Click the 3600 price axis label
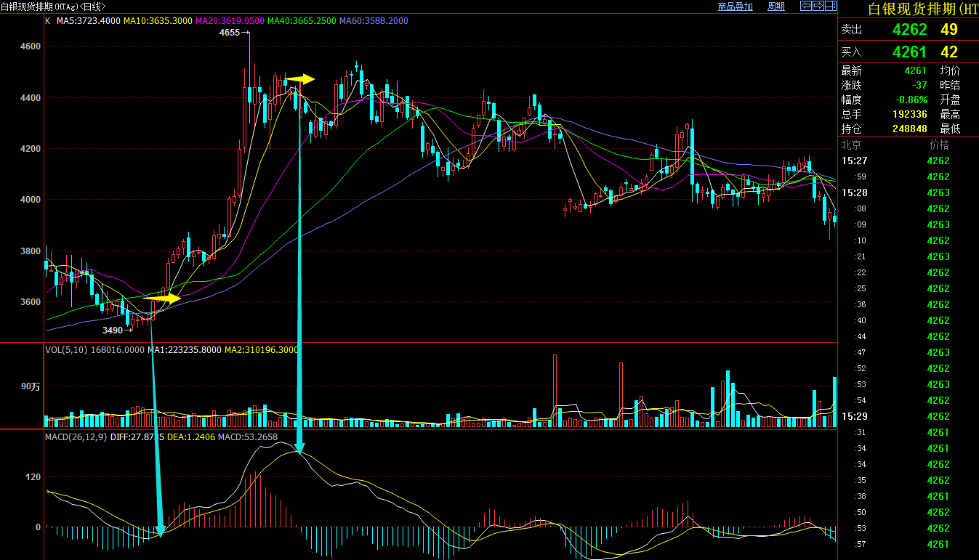Image resolution: width=979 pixels, height=560 pixels. pyautogui.click(x=31, y=302)
